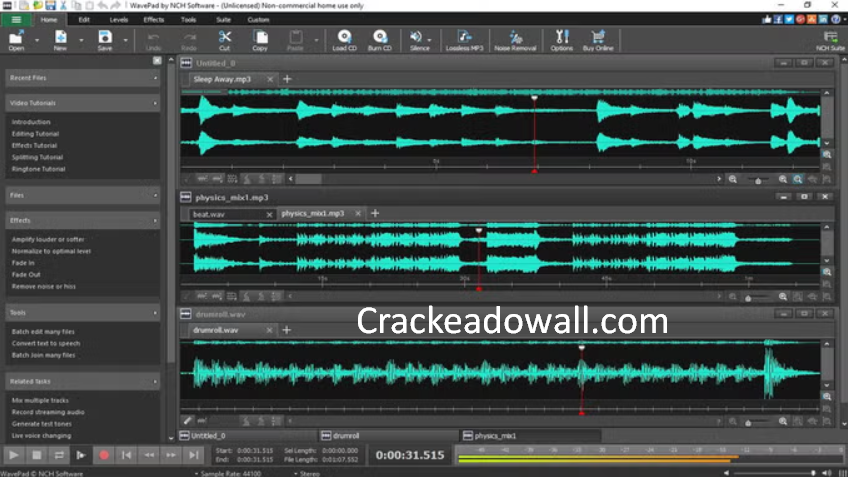Click the green hamburger menu button
Viewport: 848px width, 477px height.
[16, 19]
